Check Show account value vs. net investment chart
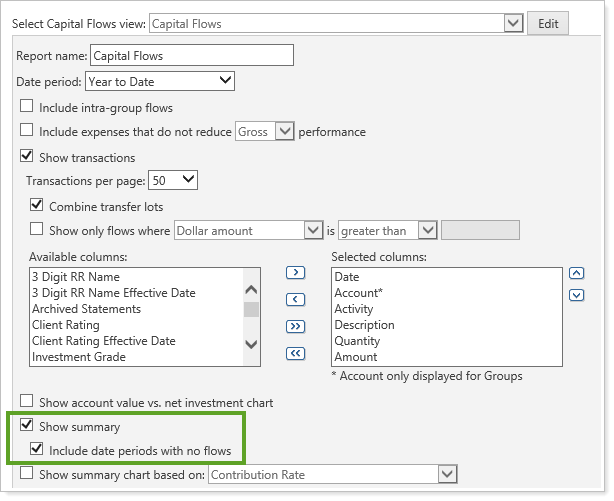 (27, 402)
